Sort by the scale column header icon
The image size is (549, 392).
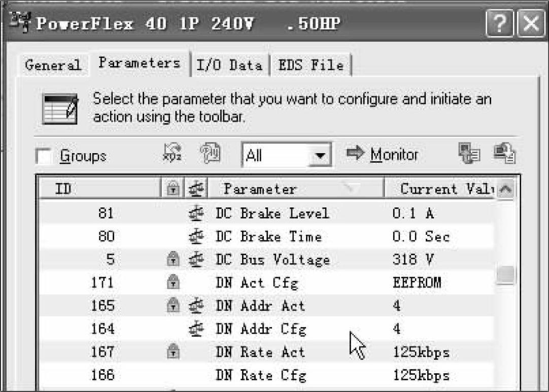(x=196, y=189)
